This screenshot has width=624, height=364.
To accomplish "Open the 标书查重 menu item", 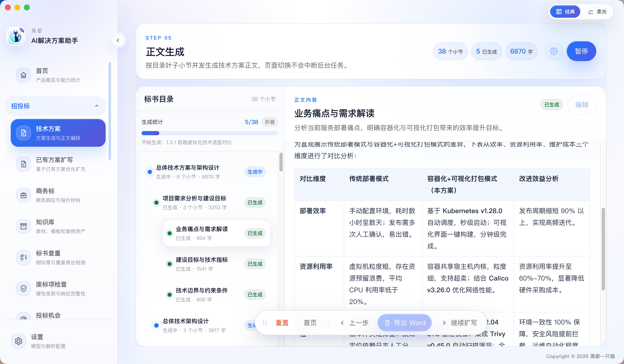I will coord(58,257).
